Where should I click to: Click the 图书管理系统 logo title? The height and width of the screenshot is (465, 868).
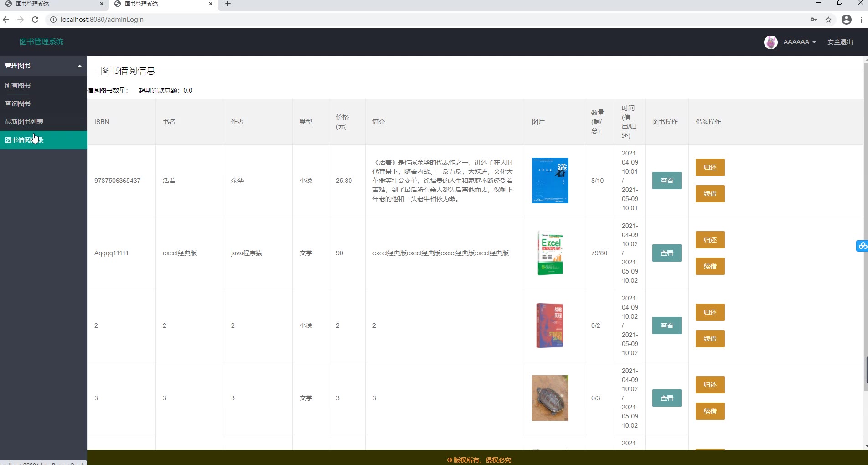point(41,42)
